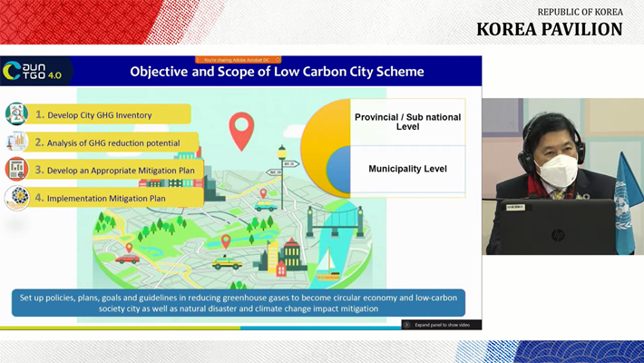Click the bar chart icon beside item 2
644x363 pixels.
(16, 142)
